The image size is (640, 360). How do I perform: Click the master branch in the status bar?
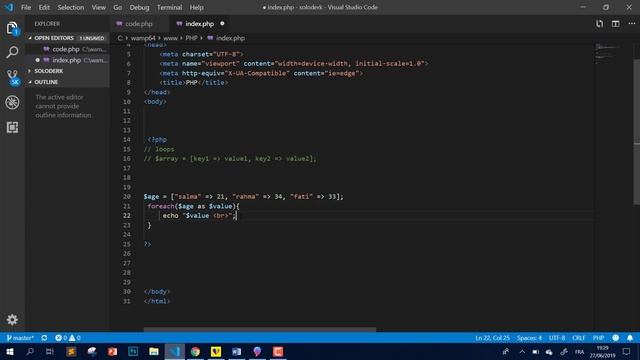coord(20,338)
